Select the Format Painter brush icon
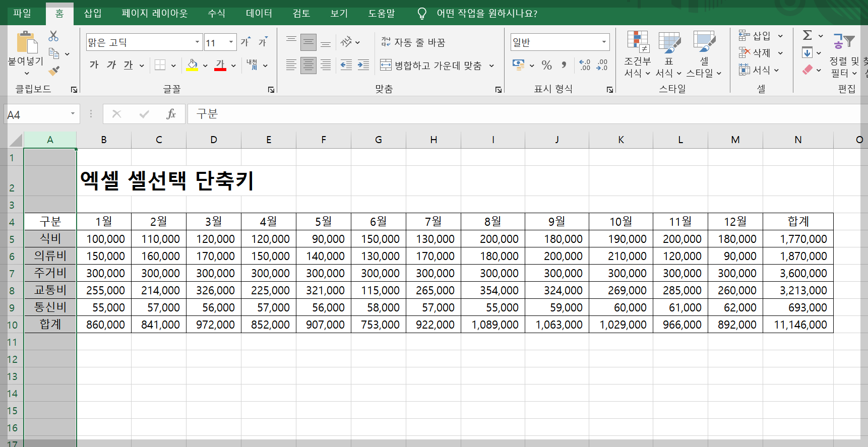This screenshot has height=447, width=868. [x=54, y=71]
